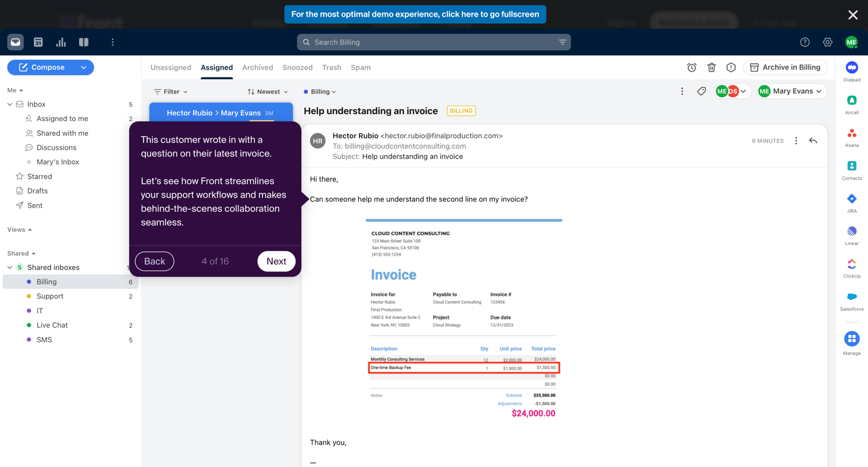868x467 pixels.
Task: Click the go fullscreen banner
Action: point(415,14)
